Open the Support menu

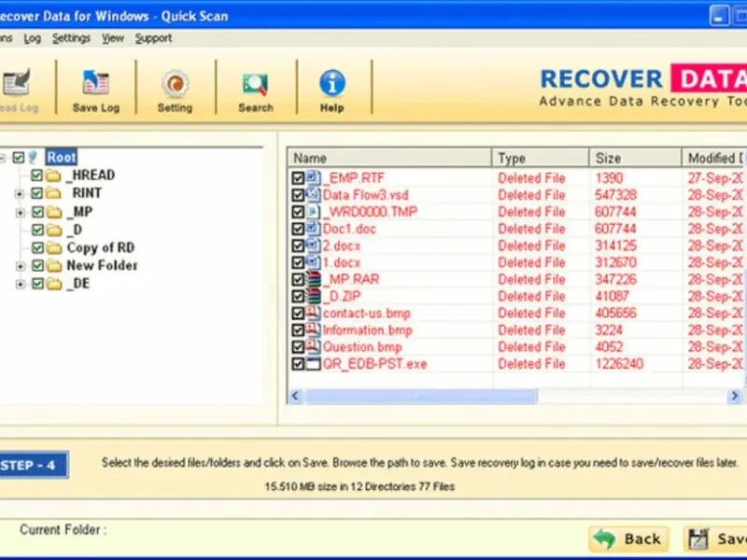coord(153,38)
